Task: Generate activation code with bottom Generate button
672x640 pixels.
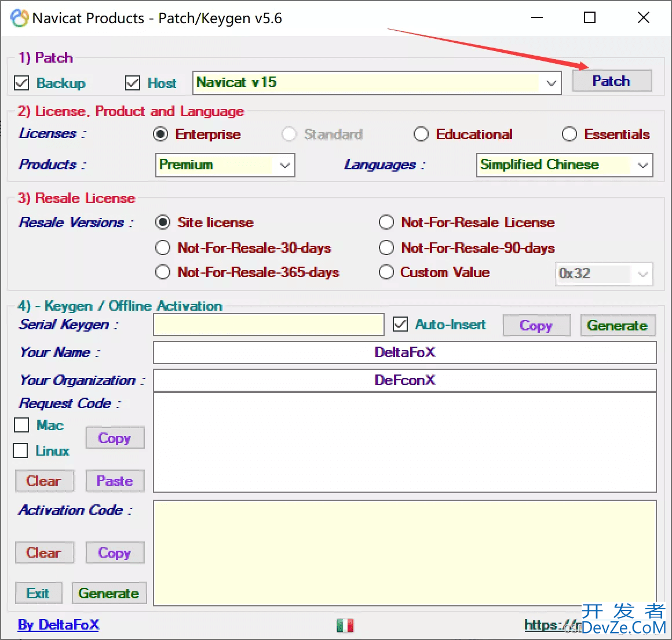Action: [109, 593]
